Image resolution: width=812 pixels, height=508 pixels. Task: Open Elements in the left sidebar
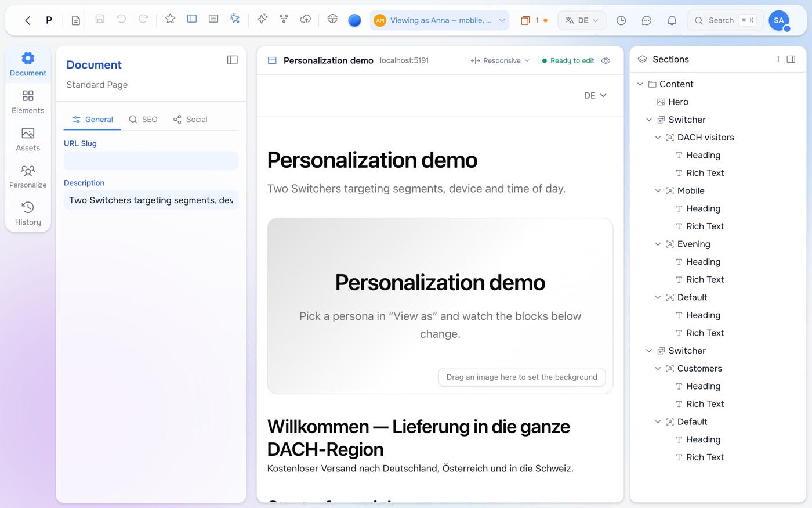coord(28,102)
